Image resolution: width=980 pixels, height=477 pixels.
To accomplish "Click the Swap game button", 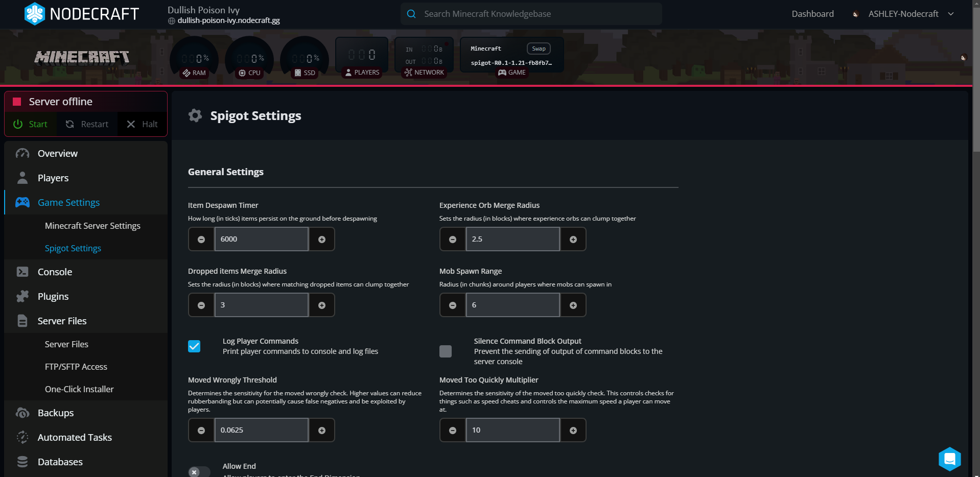I will 539,49.
